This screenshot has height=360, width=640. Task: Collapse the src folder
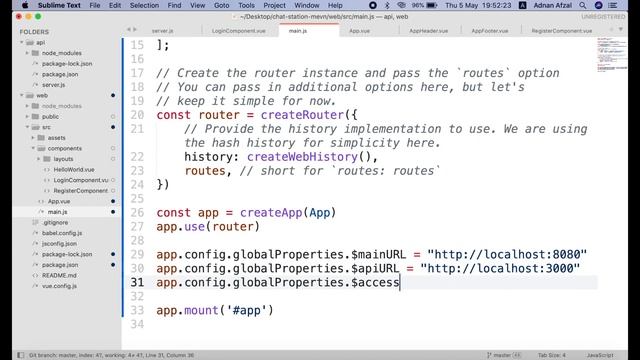27,127
